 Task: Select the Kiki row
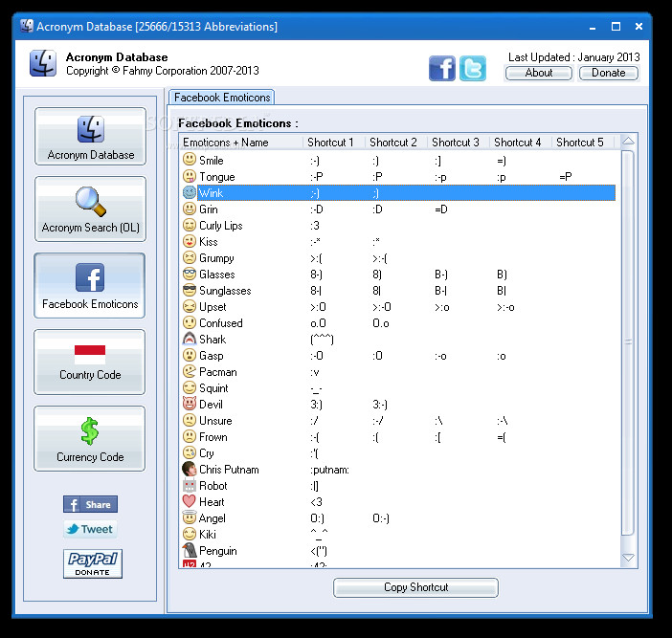tap(398, 534)
